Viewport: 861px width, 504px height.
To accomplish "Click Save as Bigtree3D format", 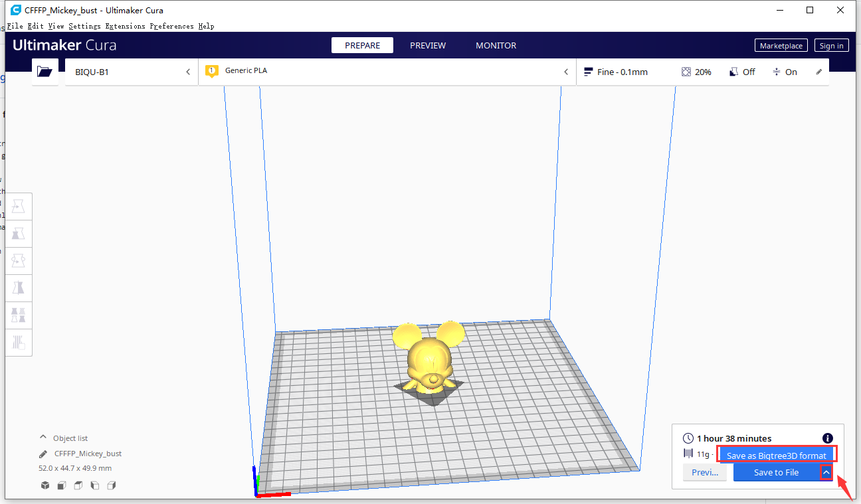I will pos(776,456).
